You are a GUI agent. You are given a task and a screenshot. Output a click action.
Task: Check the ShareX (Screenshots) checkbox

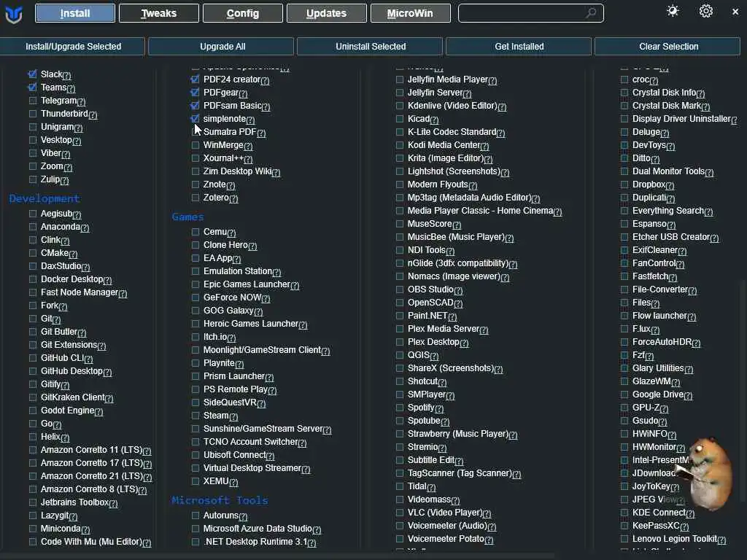coord(400,368)
